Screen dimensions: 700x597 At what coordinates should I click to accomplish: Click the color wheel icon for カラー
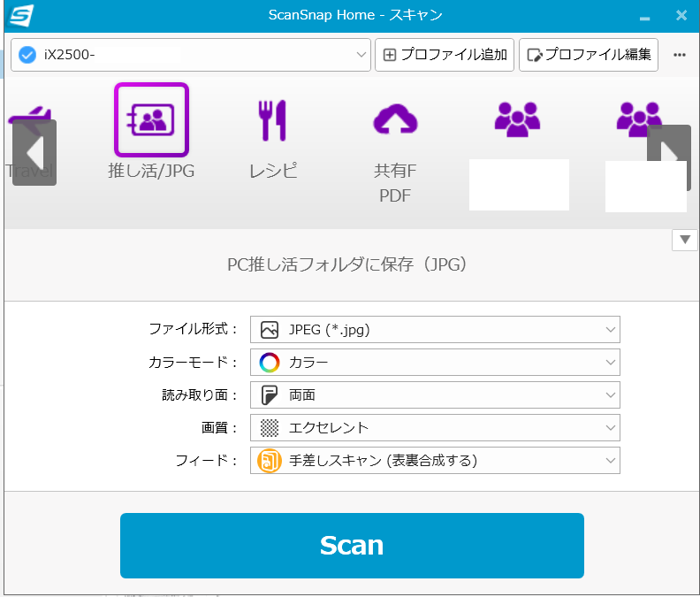click(x=270, y=363)
